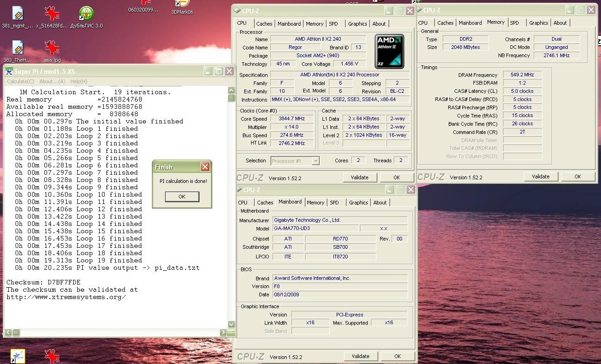The height and width of the screenshot is (364, 601).
Task: Switch to SPD tab in top CPU-Z window
Action: pos(333,24)
